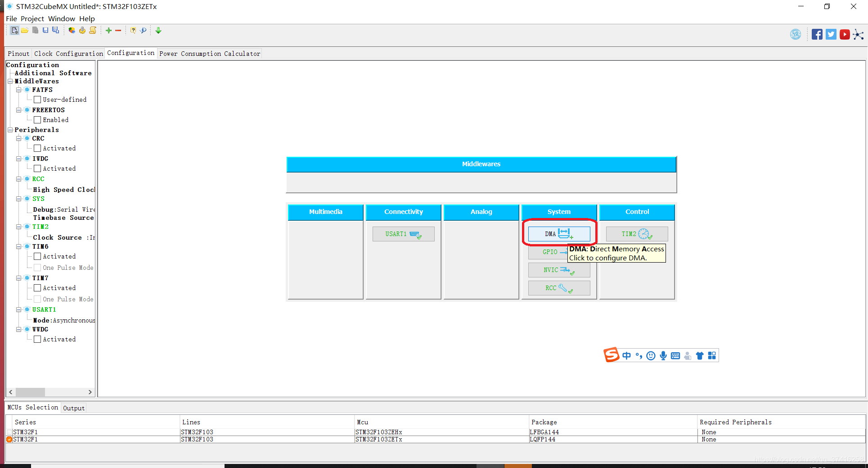Collapse the FATFS tree node
Image resolution: width=868 pixels, height=468 pixels.
pyautogui.click(x=19, y=90)
